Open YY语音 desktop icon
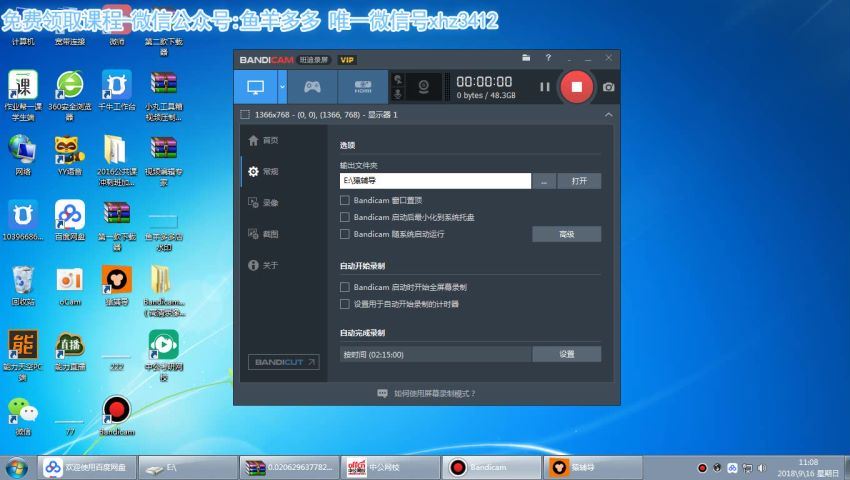Screen dimensions: 850x480 (x=70, y=156)
